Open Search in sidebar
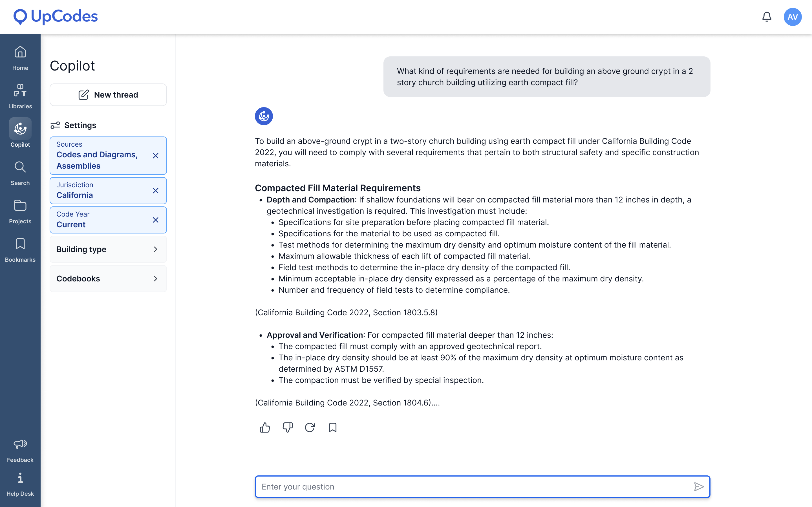The image size is (812, 507). [x=20, y=173]
